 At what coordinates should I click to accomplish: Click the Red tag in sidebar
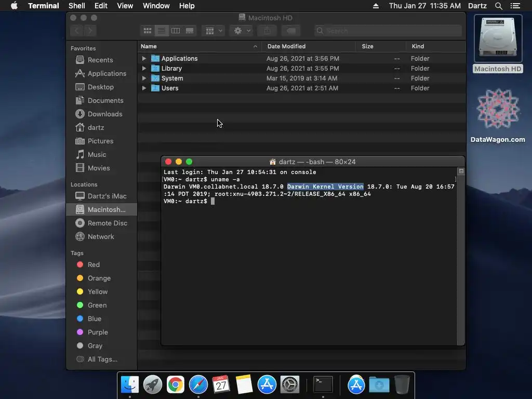(x=102, y=264)
